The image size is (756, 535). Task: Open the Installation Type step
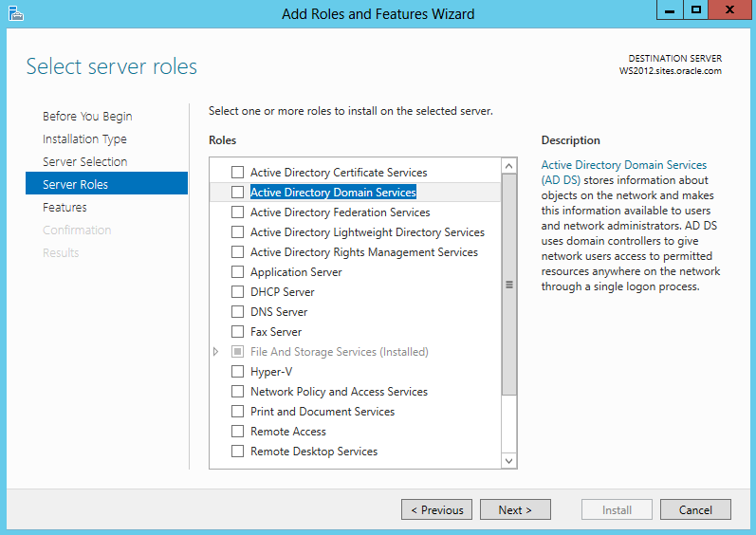(84, 139)
